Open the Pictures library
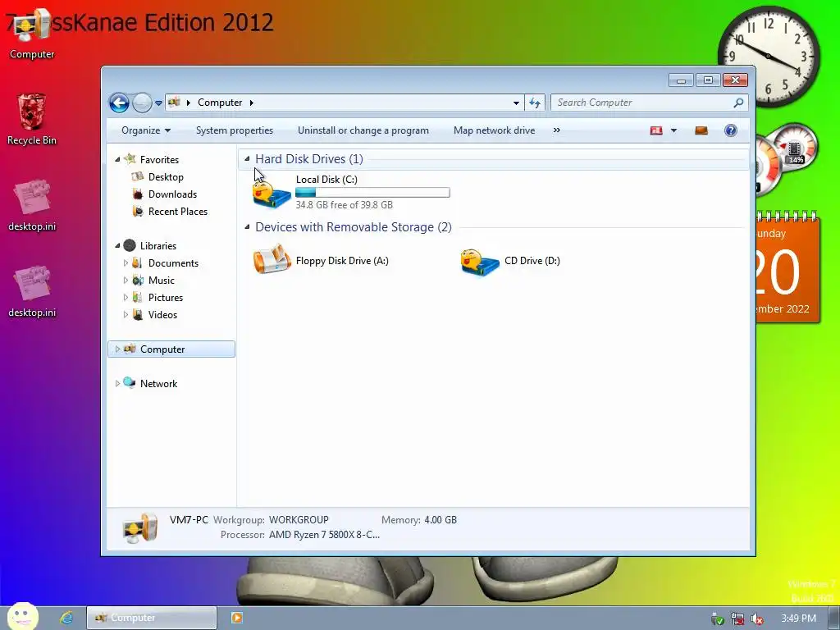The width and height of the screenshot is (840, 630). [x=166, y=297]
